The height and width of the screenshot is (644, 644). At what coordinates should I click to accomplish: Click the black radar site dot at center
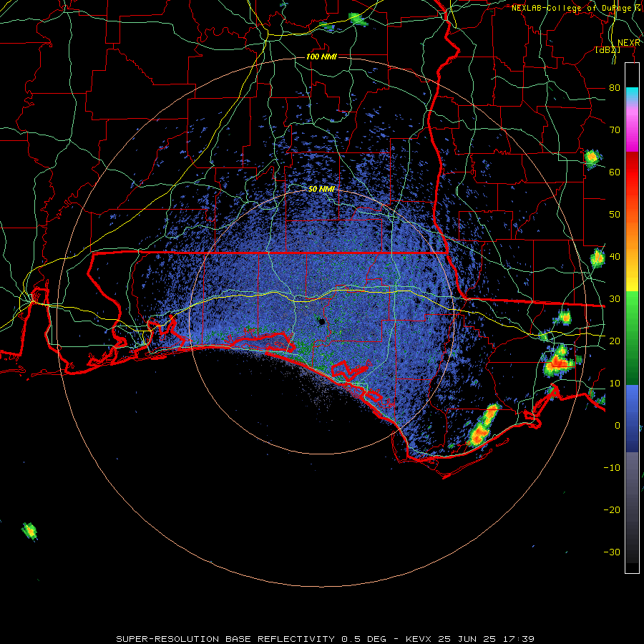(x=321, y=321)
